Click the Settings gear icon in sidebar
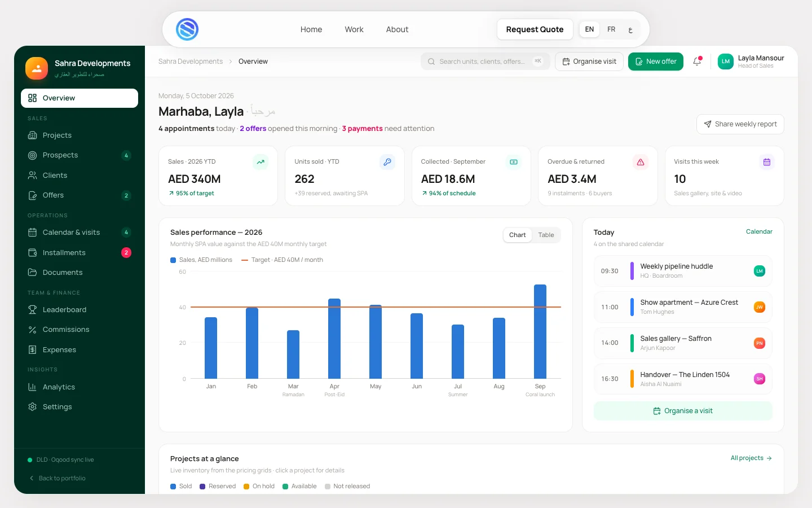 click(33, 407)
